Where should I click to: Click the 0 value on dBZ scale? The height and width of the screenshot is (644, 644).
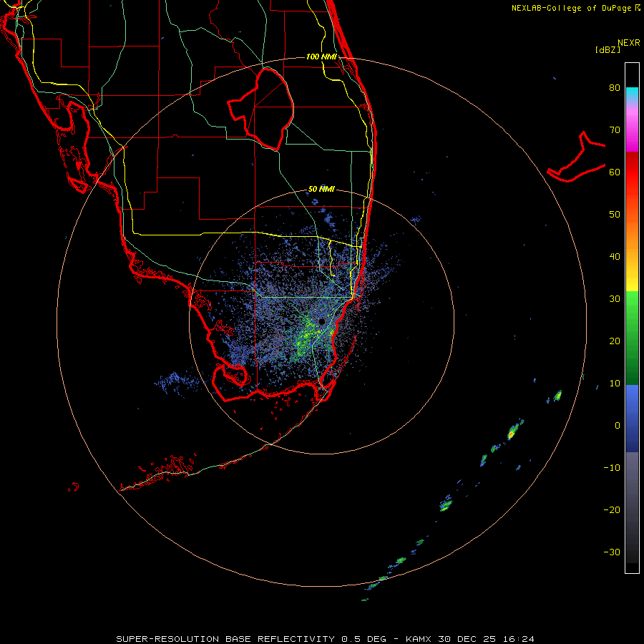[618, 426]
